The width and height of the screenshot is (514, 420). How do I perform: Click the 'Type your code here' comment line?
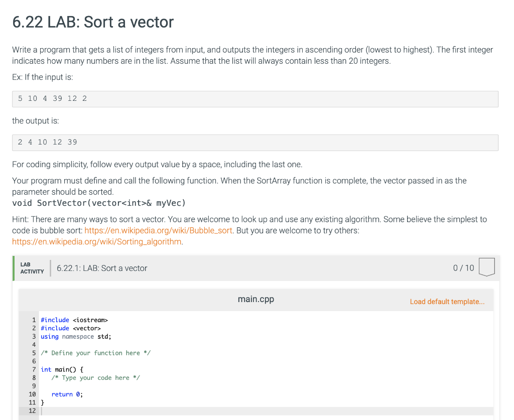pos(95,378)
